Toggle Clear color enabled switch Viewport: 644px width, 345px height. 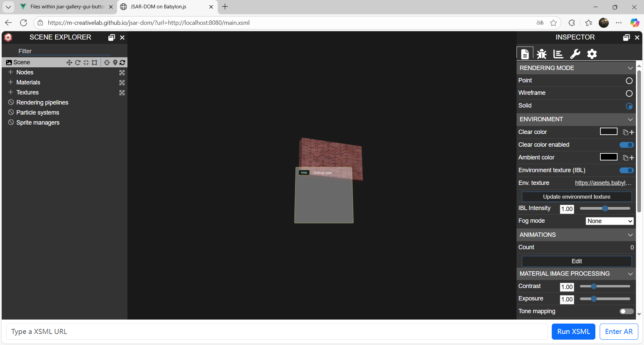coord(627,145)
